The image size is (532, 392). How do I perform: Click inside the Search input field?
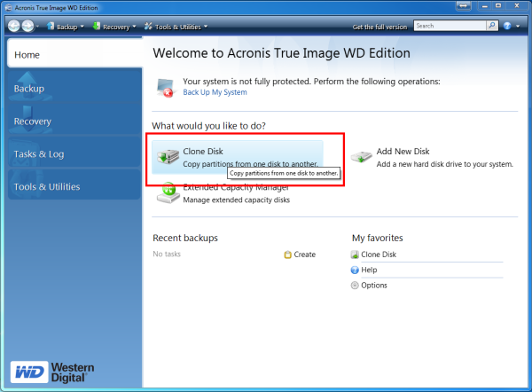click(x=448, y=27)
